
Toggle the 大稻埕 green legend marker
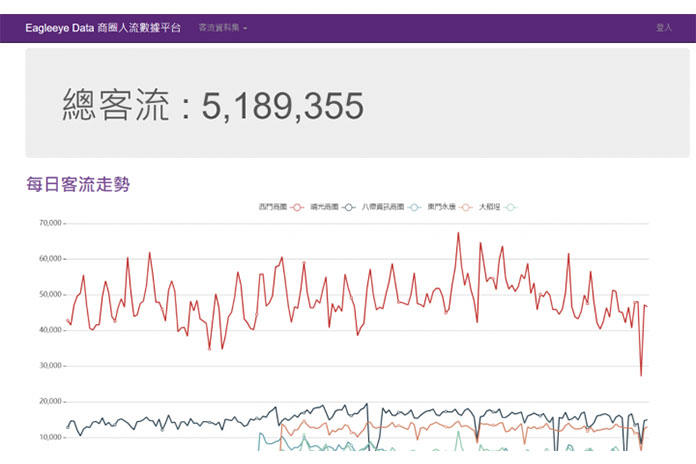click(x=511, y=207)
